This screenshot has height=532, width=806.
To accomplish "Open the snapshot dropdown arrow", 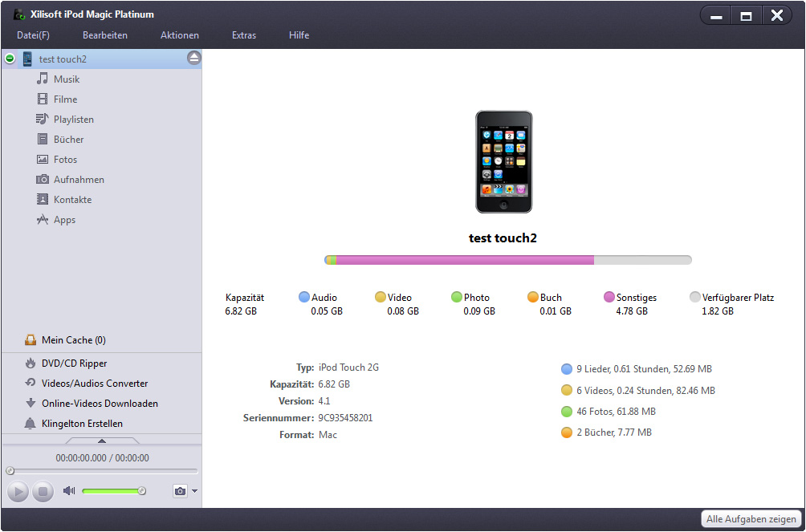I will click(194, 491).
